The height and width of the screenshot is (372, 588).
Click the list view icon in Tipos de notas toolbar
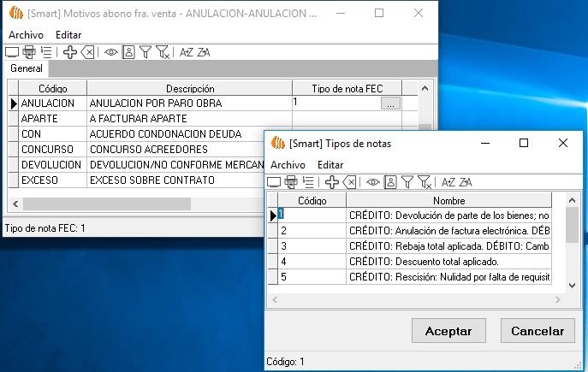308,182
